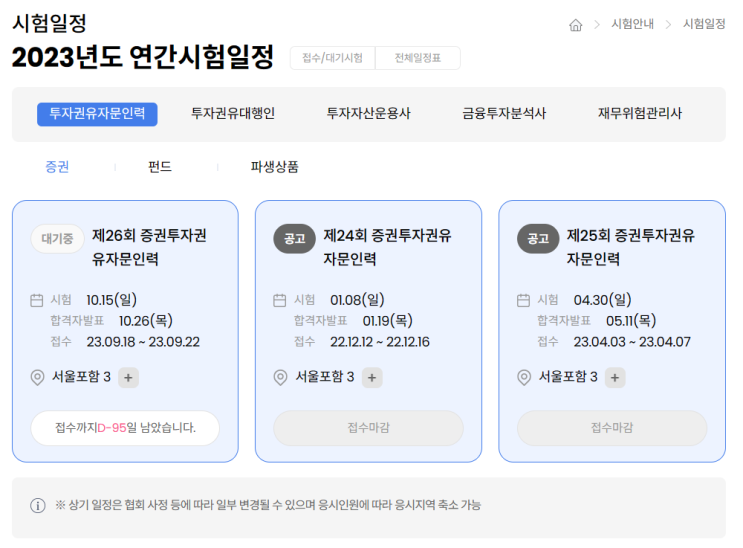The height and width of the screenshot is (548, 743).
Task: Click 접수마감 button on 제25회 card
Action: coord(612,428)
